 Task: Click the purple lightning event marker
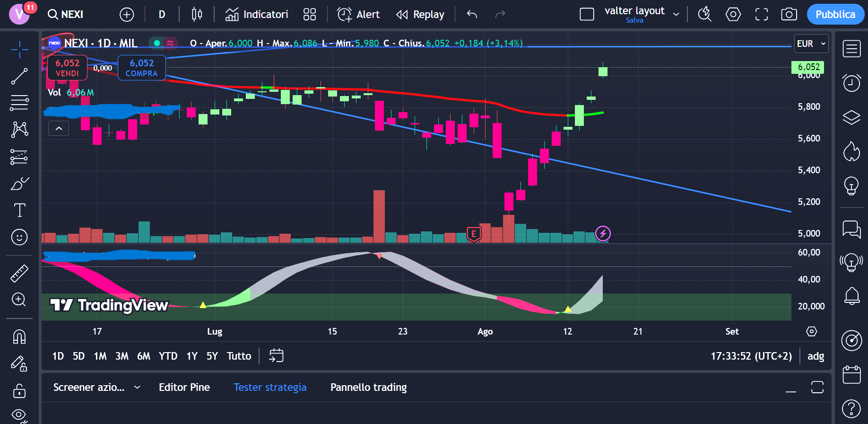pos(603,233)
